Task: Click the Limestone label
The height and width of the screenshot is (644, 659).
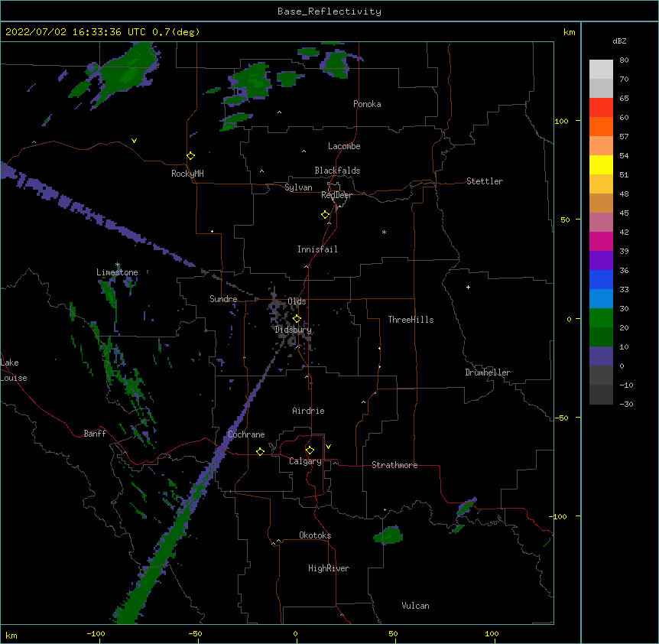Action: pos(117,272)
